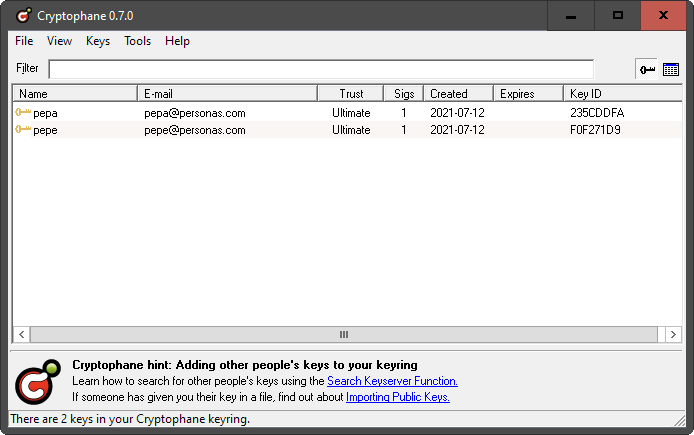The width and height of the screenshot is (694, 435).
Task: Sort keys by the Created column header
Action: pos(459,94)
